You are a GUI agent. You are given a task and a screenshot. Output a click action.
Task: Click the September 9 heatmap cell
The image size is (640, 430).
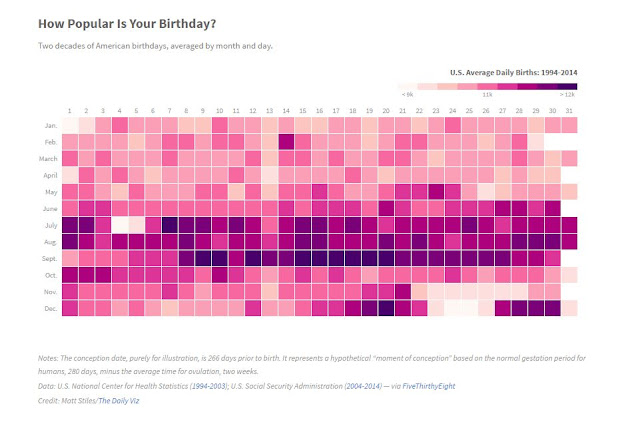pos(203,259)
